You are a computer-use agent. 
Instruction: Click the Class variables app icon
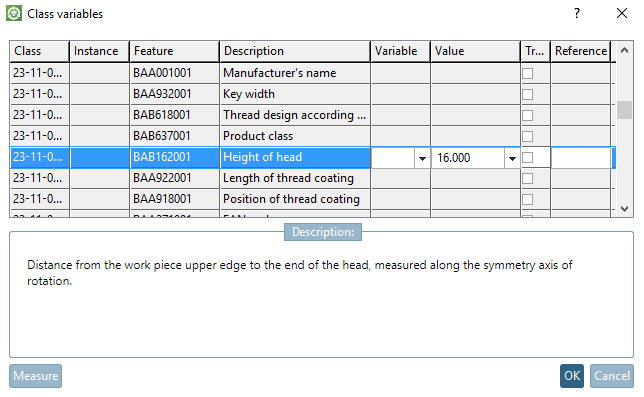14,13
